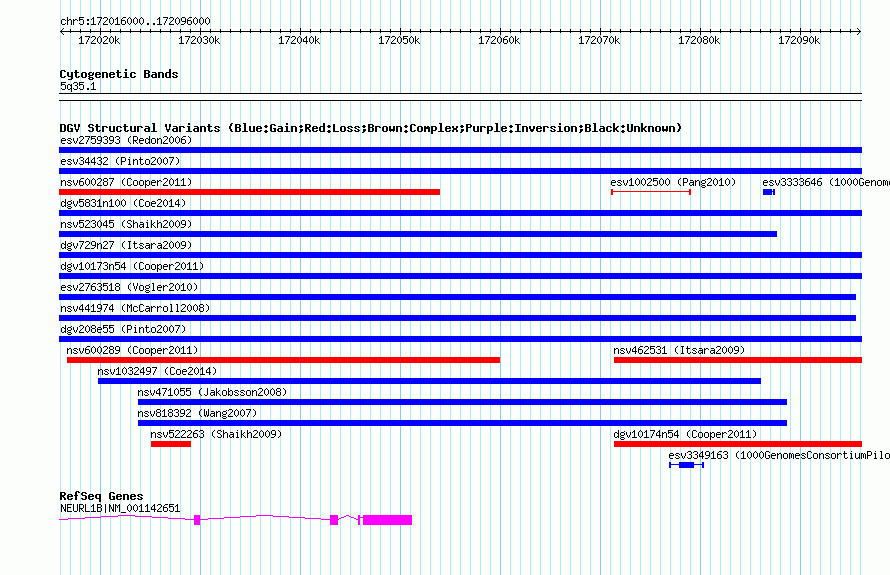Open the esv3333646 (1000Genomes) label
The image size is (890, 575).
tap(826, 182)
